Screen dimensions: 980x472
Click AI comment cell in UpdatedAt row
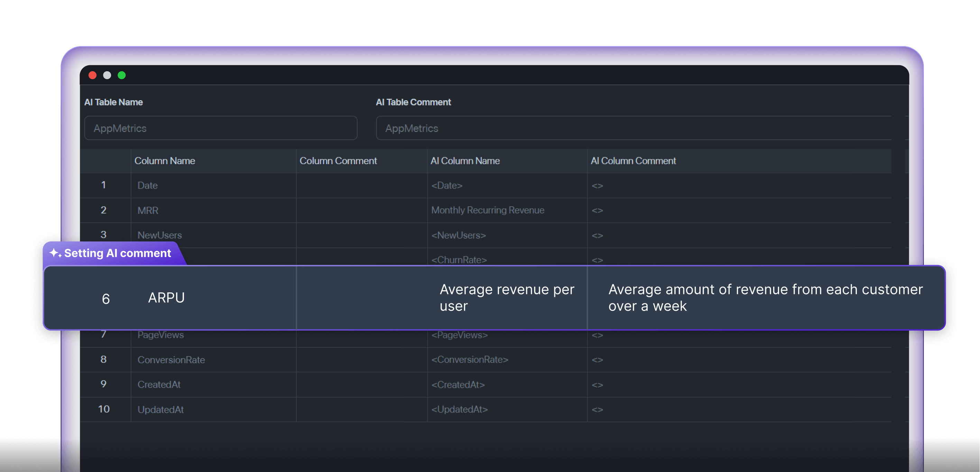[x=739, y=409]
